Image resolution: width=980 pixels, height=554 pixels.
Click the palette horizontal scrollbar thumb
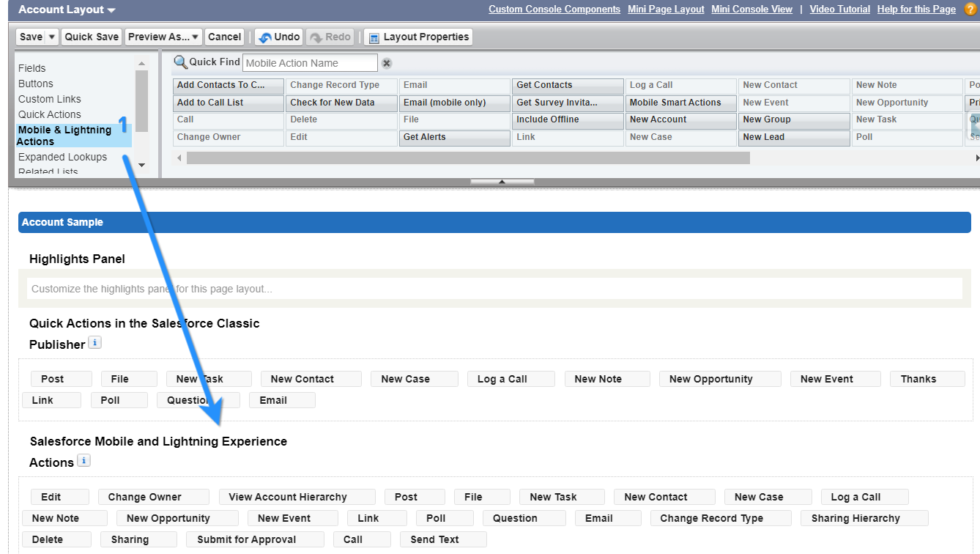click(468, 158)
